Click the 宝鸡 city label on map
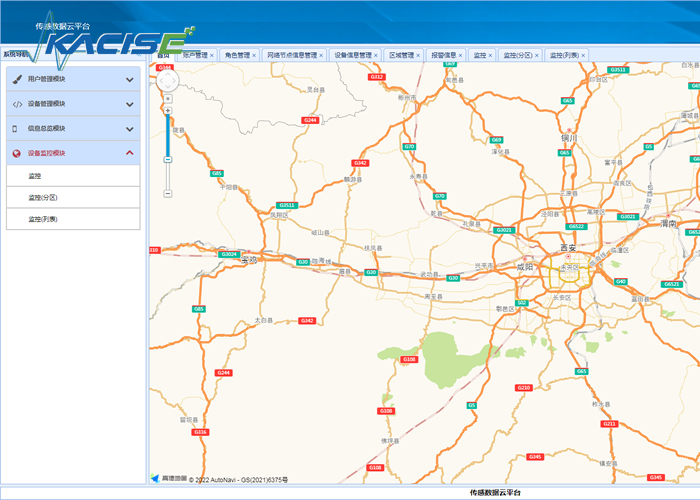The width and height of the screenshot is (700, 500). [x=249, y=259]
